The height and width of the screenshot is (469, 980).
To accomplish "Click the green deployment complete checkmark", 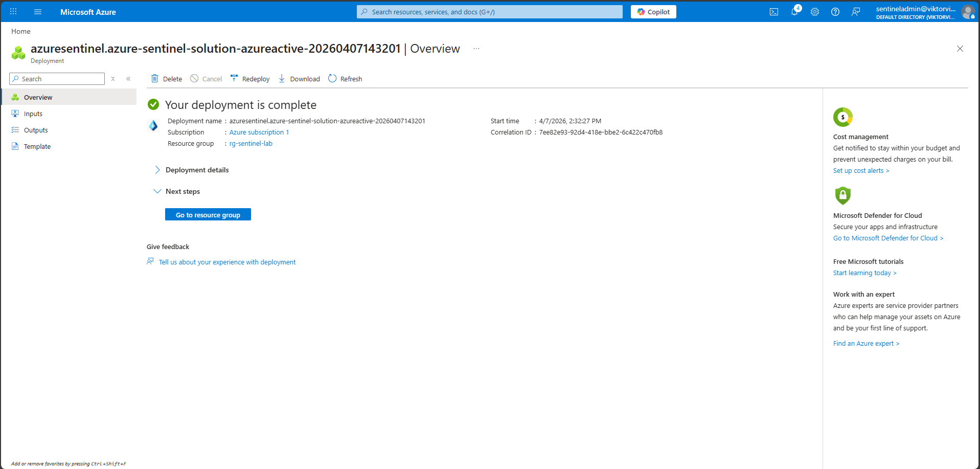I will (x=153, y=105).
